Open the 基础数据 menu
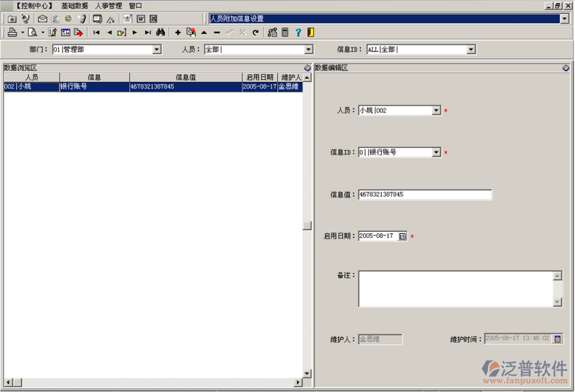The height and width of the screenshot is (392, 575). click(75, 6)
